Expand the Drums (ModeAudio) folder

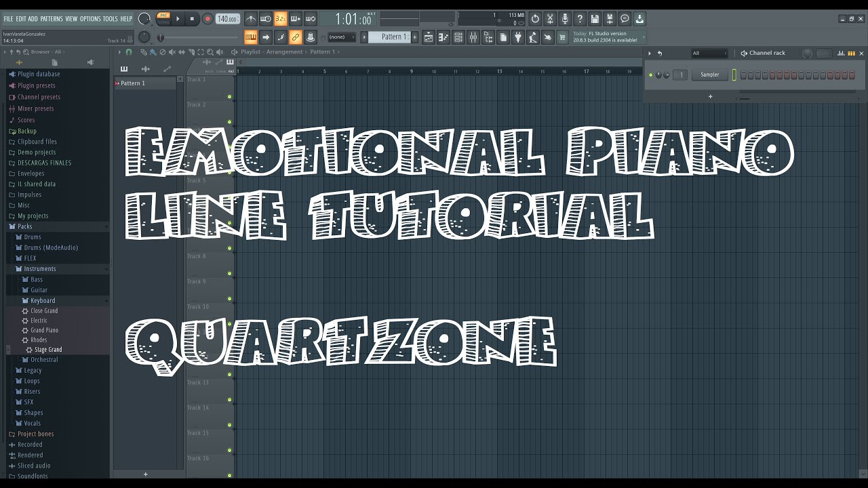pos(51,247)
